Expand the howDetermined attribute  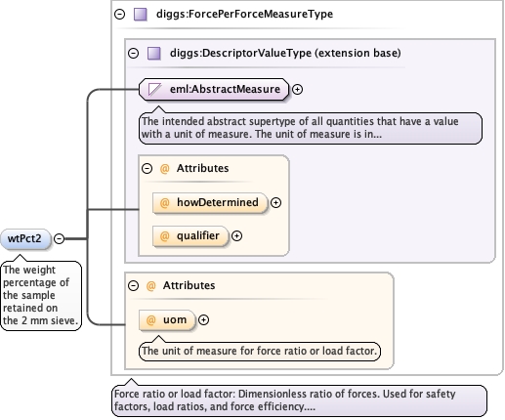click(275, 202)
